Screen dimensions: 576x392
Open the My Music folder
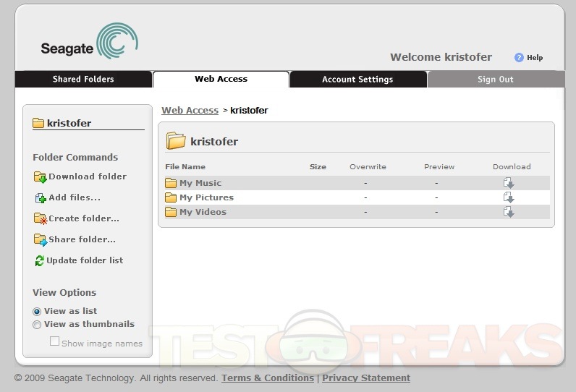coord(200,183)
